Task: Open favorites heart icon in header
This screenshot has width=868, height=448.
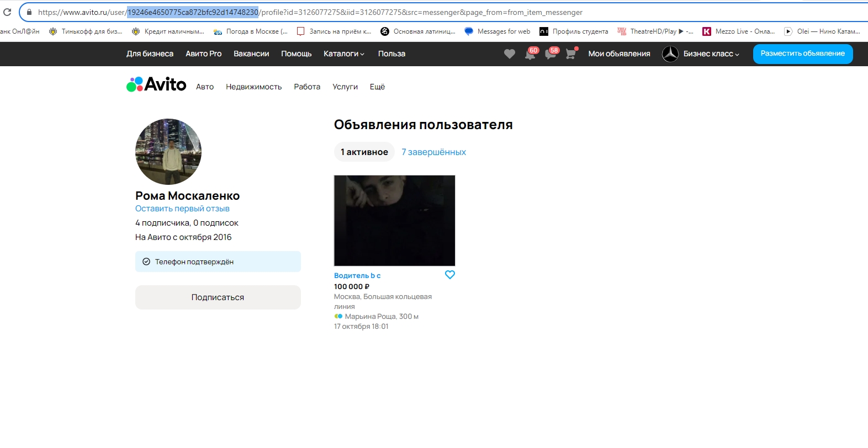Action: 509,54
